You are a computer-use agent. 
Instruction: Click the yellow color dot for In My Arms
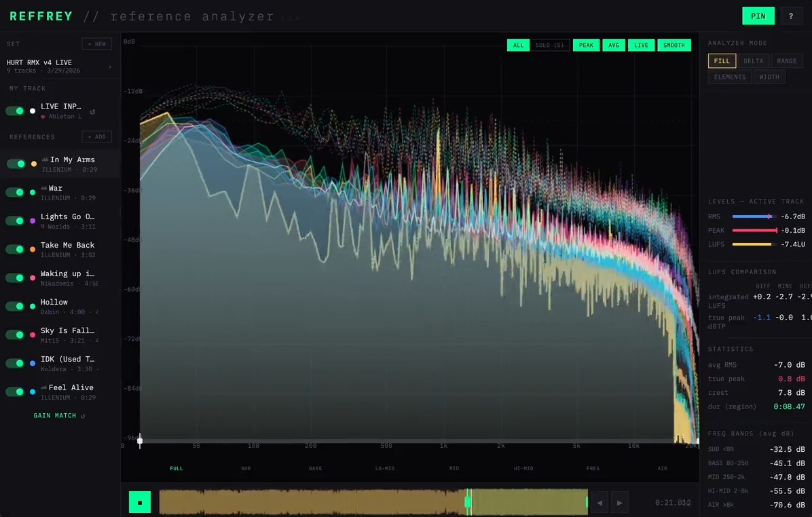(x=34, y=164)
